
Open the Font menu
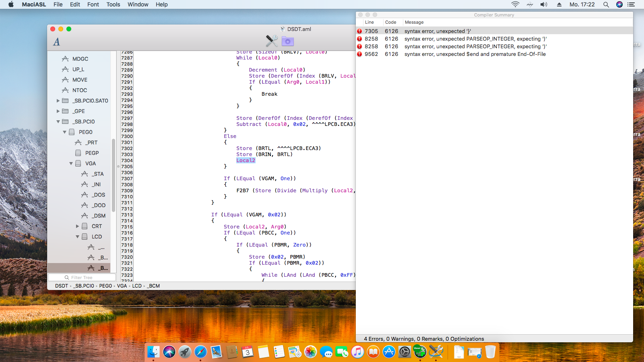coord(93,4)
